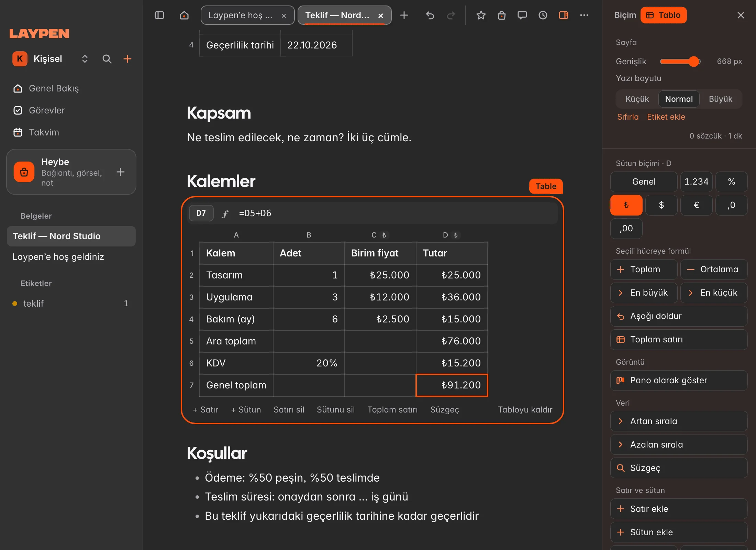Set column format to euro €
The height and width of the screenshot is (550, 756).
click(x=696, y=205)
